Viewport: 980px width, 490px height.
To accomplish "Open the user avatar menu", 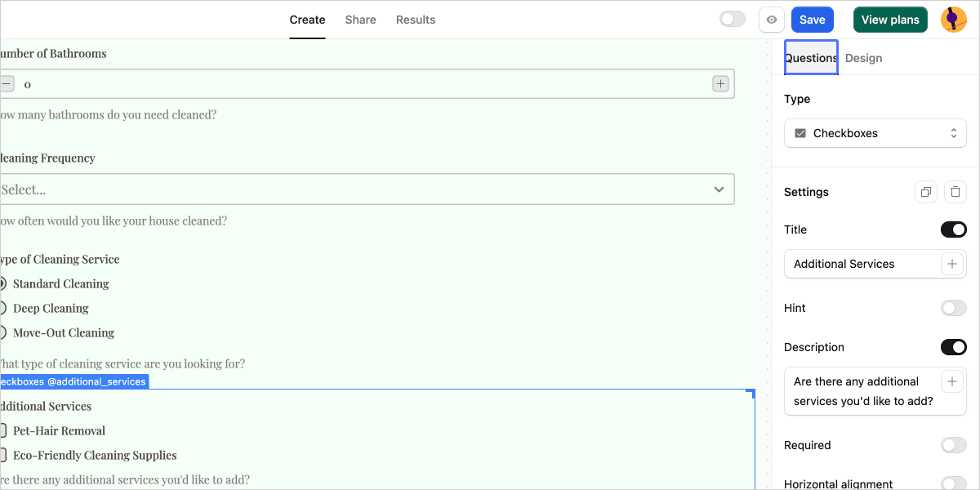I will coord(953,20).
